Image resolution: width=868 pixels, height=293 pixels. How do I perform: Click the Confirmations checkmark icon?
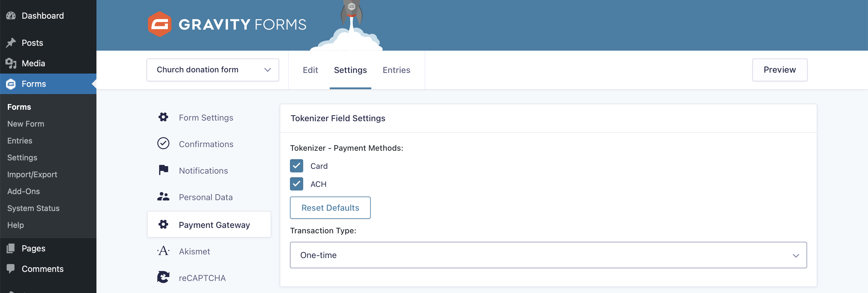[x=163, y=143]
